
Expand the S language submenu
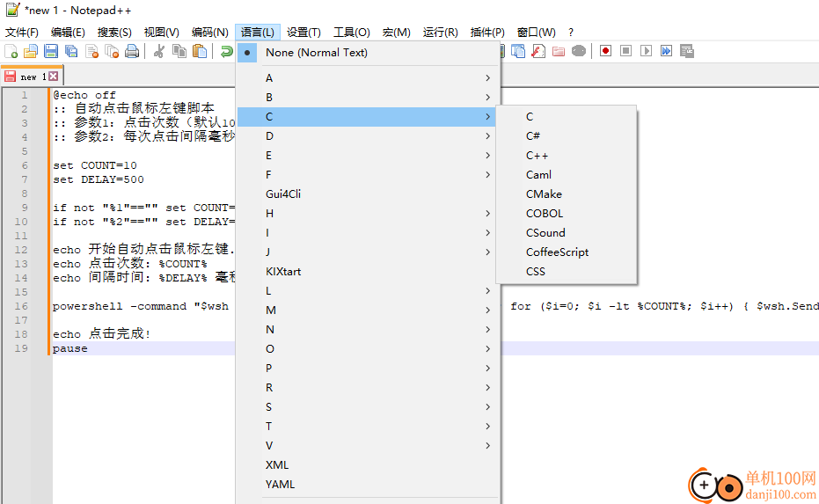point(368,406)
